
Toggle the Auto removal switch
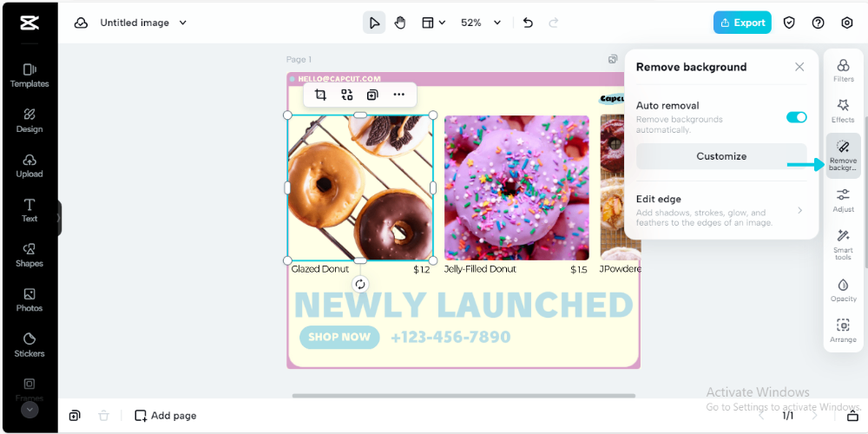click(797, 117)
